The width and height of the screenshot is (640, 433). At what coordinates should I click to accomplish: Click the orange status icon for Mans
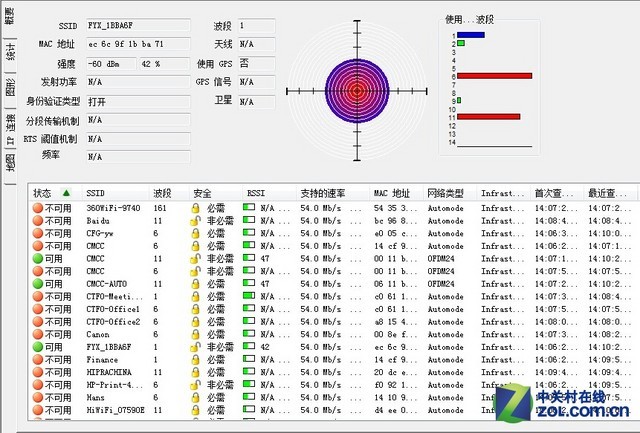38,397
